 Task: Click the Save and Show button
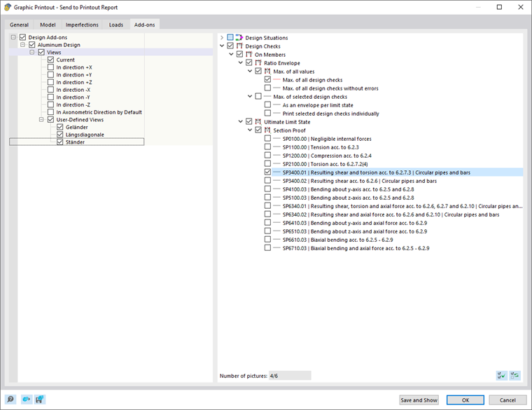coord(419,400)
